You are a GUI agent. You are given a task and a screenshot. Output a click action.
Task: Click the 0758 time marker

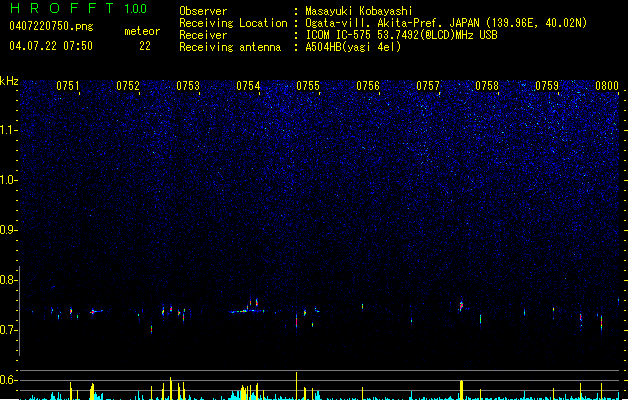coord(487,86)
